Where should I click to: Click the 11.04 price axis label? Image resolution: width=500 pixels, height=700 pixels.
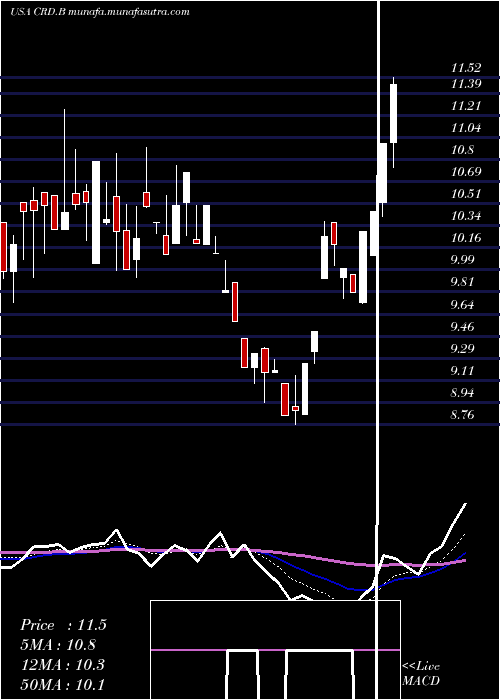466,128
